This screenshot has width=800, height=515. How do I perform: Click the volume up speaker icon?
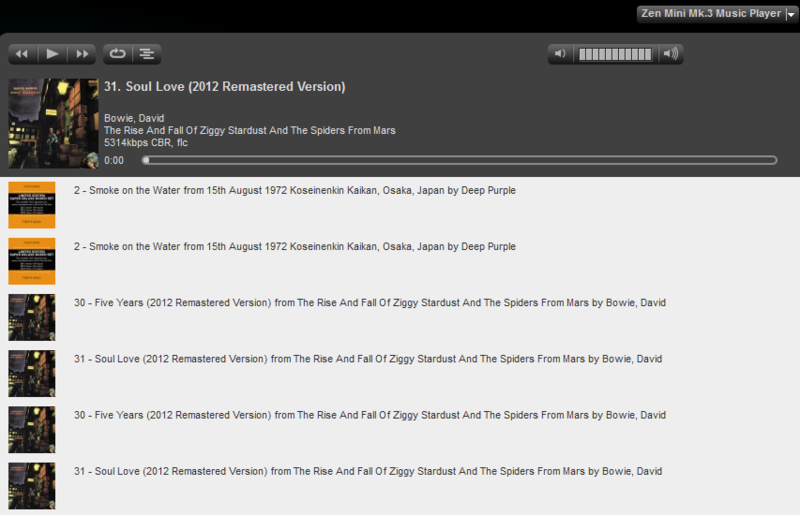coord(671,54)
